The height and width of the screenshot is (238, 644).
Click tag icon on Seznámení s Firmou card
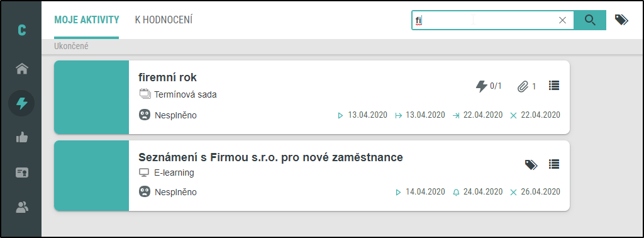(x=531, y=164)
